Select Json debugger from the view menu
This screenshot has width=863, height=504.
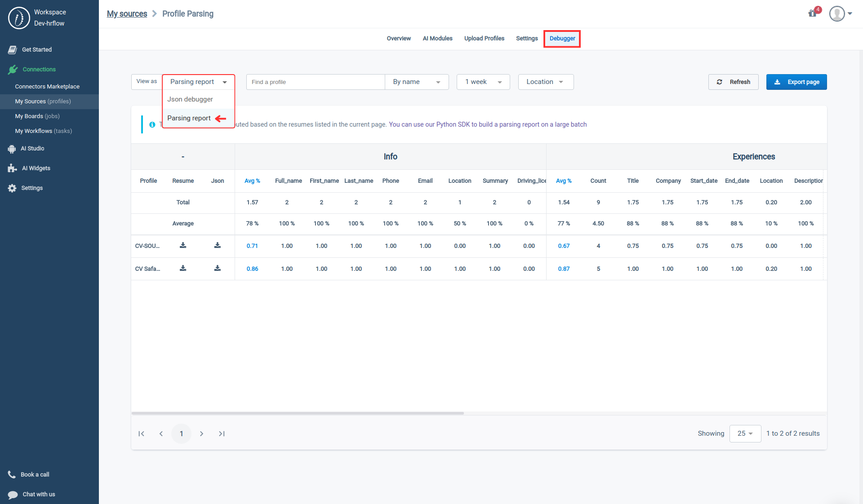pyautogui.click(x=190, y=99)
